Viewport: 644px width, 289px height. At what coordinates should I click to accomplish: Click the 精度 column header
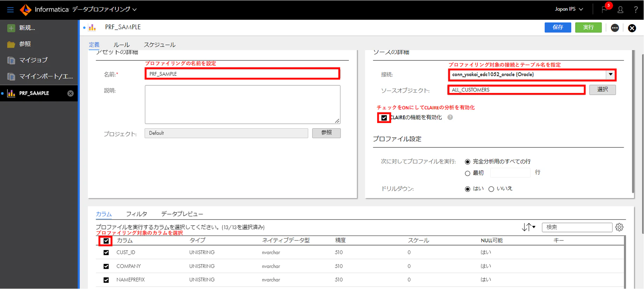(x=341, y=241)
